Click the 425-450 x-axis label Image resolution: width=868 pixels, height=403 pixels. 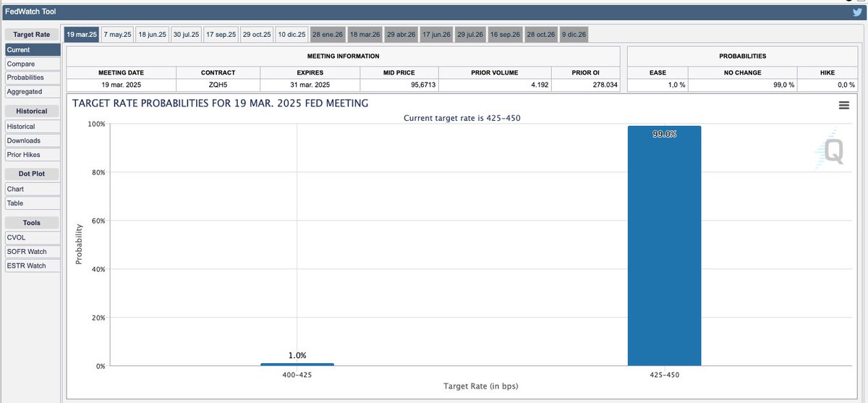click(664, 376)
